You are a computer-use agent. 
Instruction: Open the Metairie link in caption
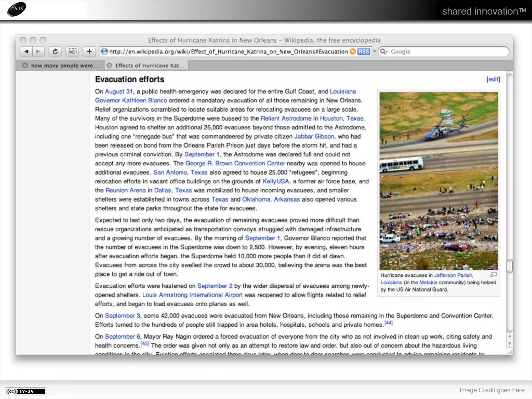428,282
